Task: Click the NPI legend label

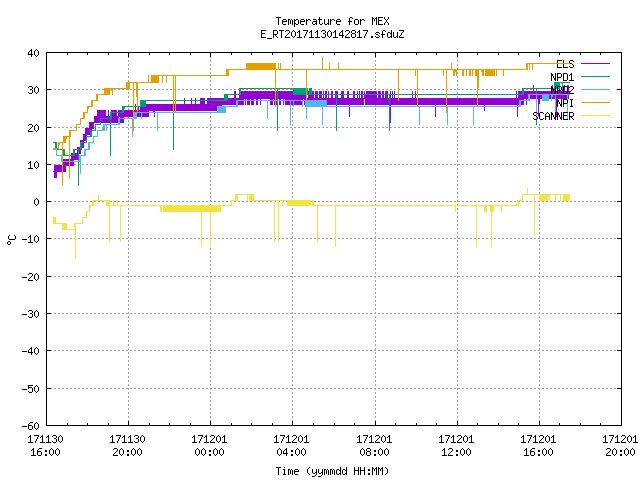Action: (565, 103)
